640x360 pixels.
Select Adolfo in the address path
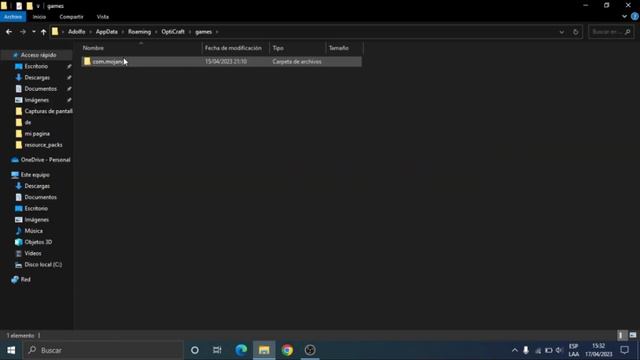point(77,32)
